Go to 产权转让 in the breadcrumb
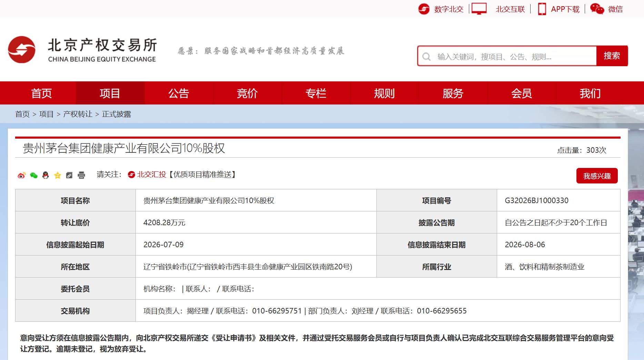 (x=78, y=114)
